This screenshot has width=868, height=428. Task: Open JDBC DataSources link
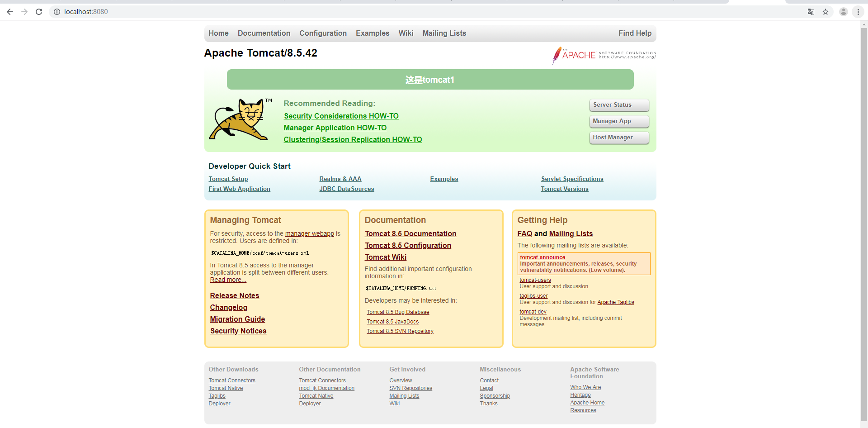pyautogui.click(x=347, y=189)
